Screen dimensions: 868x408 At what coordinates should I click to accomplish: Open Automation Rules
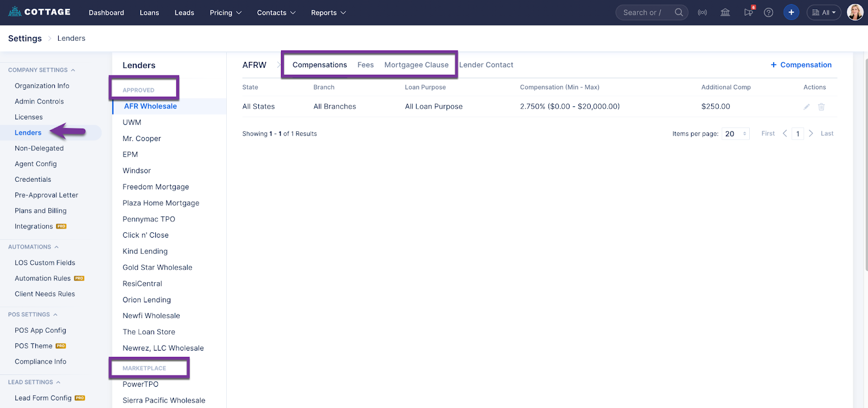pyautogui.click(x=43, y=278)
